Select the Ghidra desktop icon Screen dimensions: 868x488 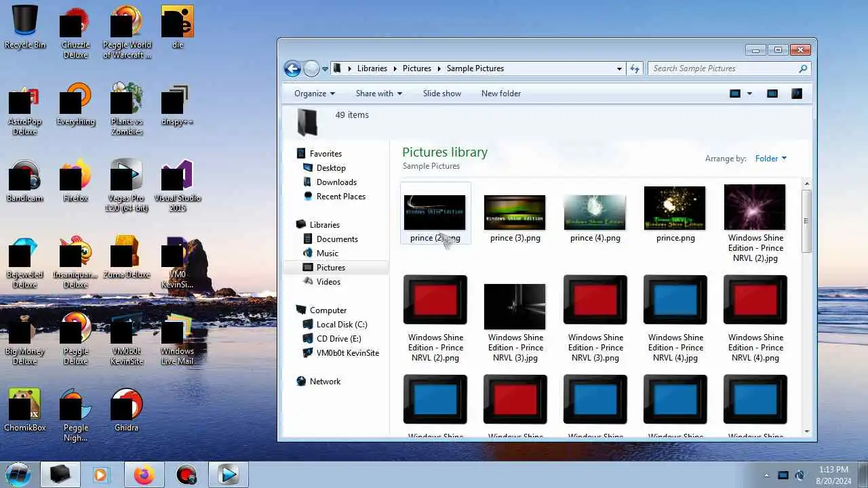click(x=127, y=411)
